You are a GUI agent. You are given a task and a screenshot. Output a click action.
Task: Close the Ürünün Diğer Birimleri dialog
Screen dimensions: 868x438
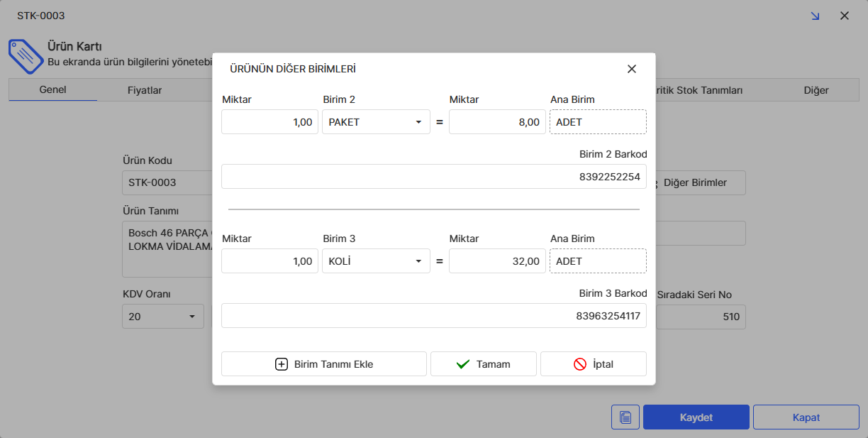(x=631, y=69)
